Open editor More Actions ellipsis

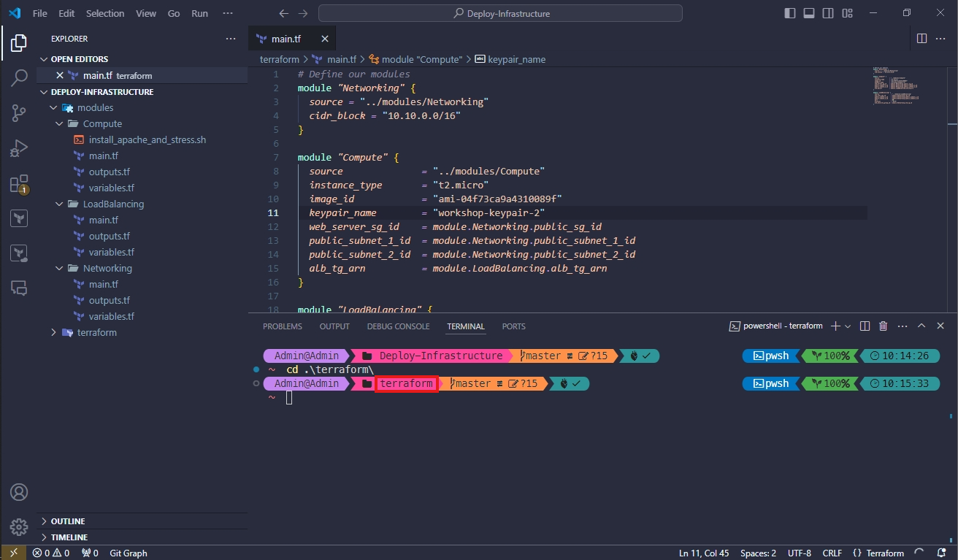(940, 39)
